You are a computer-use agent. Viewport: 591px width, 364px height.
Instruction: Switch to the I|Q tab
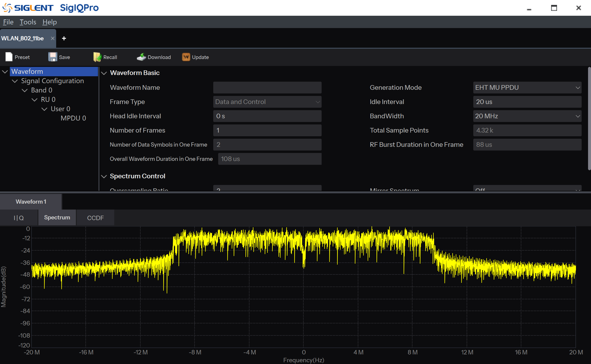pos(19,218)
